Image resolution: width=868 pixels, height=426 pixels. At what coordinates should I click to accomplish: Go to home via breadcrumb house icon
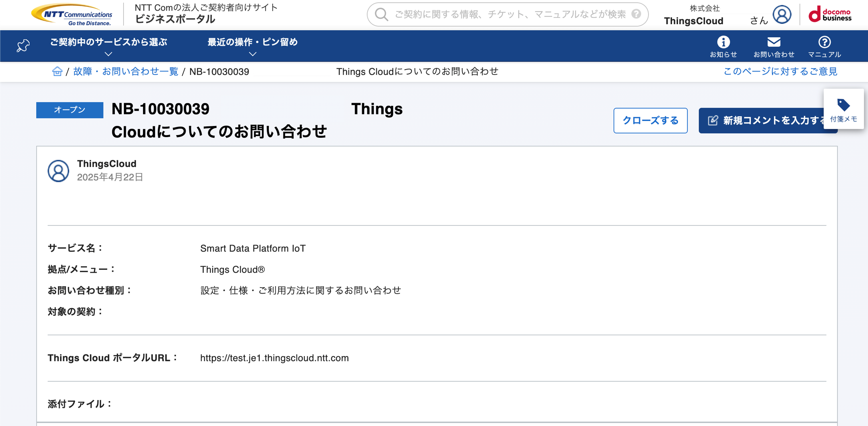click(57, 71)
